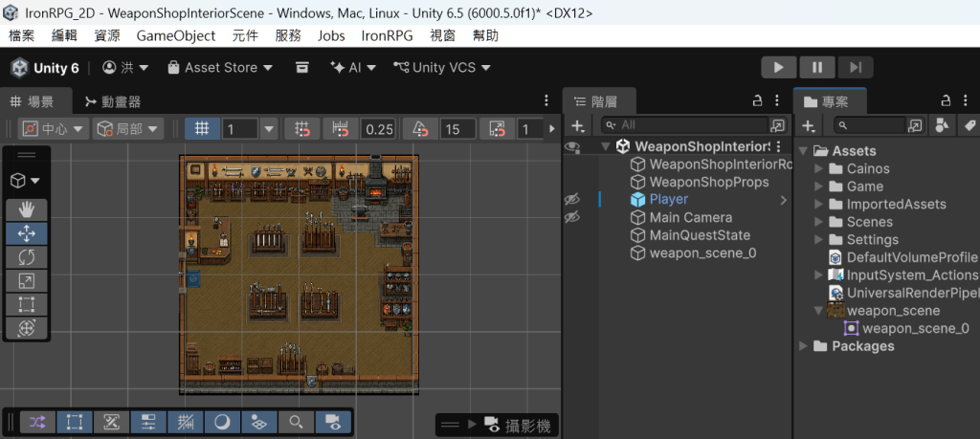
Task: Toggle scene lighting (half-moon) button
Action: (x=222, y=422)
